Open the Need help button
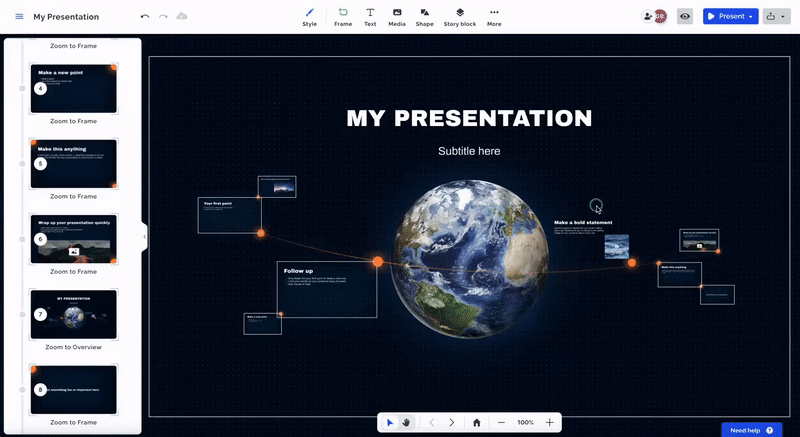 [752, 430]
